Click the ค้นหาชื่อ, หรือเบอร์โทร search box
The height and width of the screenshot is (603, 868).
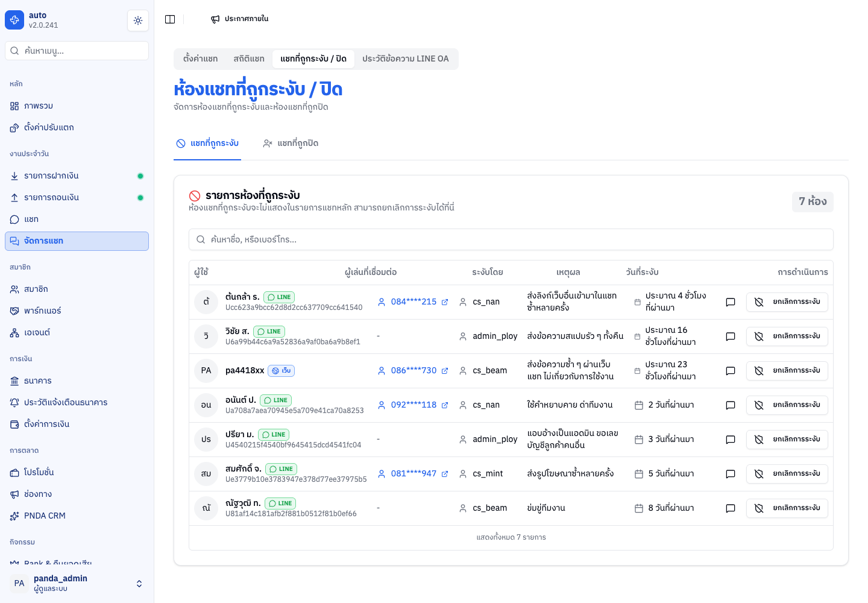point(511,239)
